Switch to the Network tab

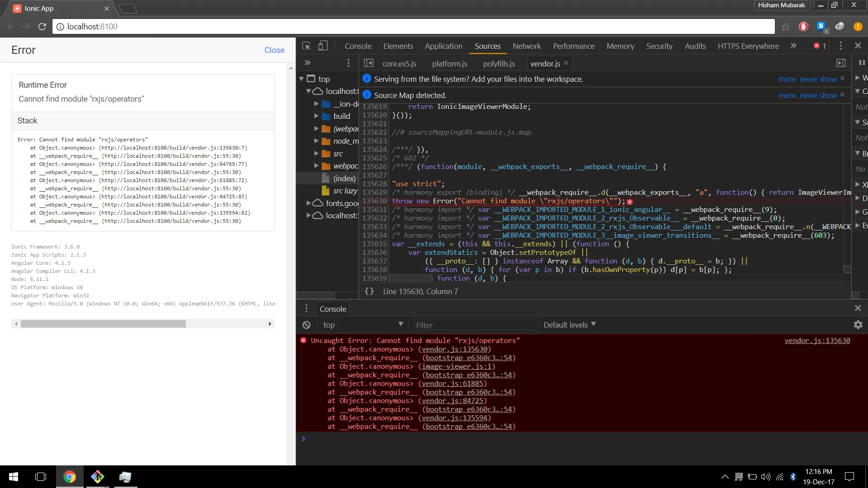tap(526, 46)
